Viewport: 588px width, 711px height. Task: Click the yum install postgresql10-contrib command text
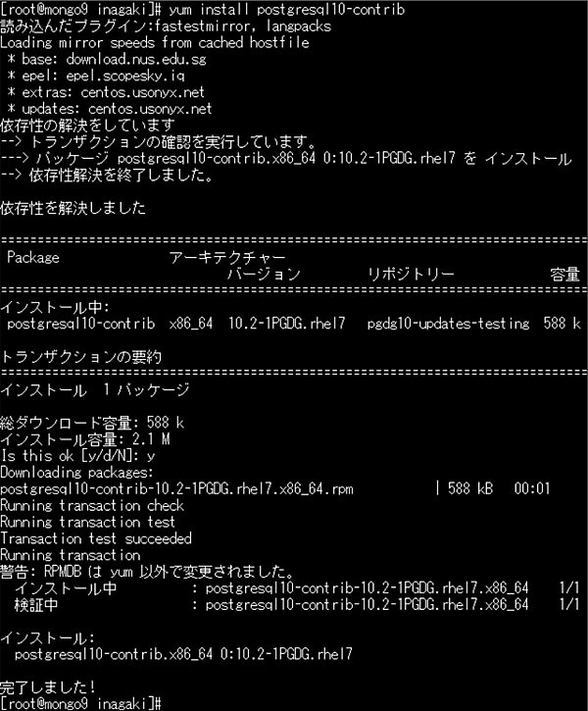click(x=287, y=10)
